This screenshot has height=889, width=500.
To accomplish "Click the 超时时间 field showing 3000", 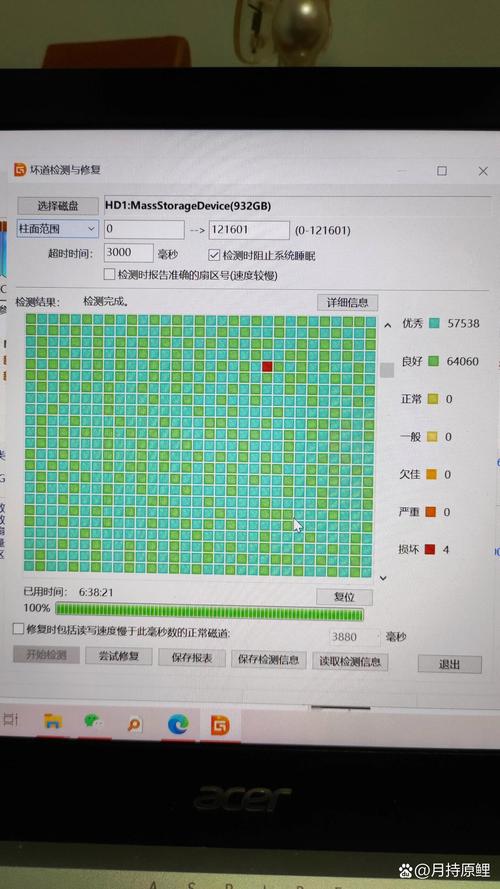I will tap(129, 253).
